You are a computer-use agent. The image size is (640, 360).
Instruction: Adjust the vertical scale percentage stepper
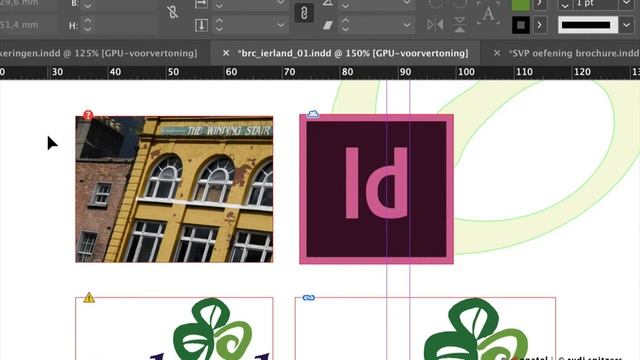click(219, 25)
